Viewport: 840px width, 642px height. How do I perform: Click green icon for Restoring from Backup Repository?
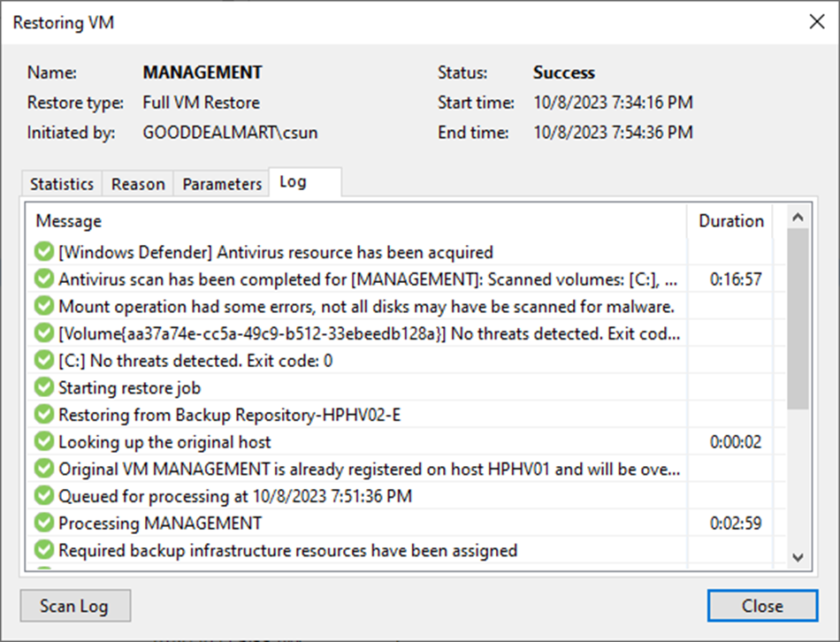coord(44,415)
